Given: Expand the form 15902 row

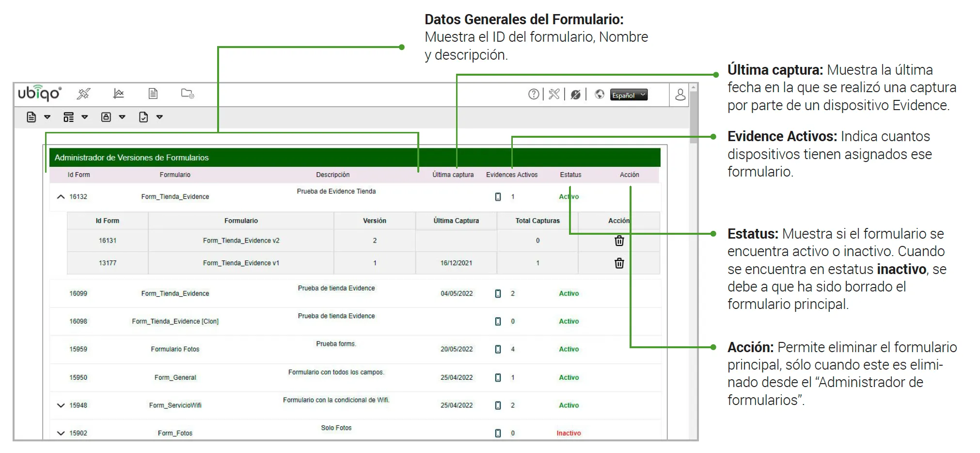Looking at the screenshot, I should [61, 433].
